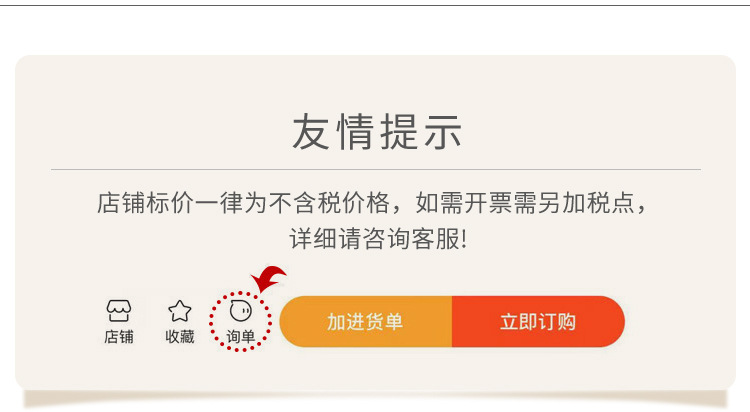Click the 收藏 star icon

coord(180,311)
